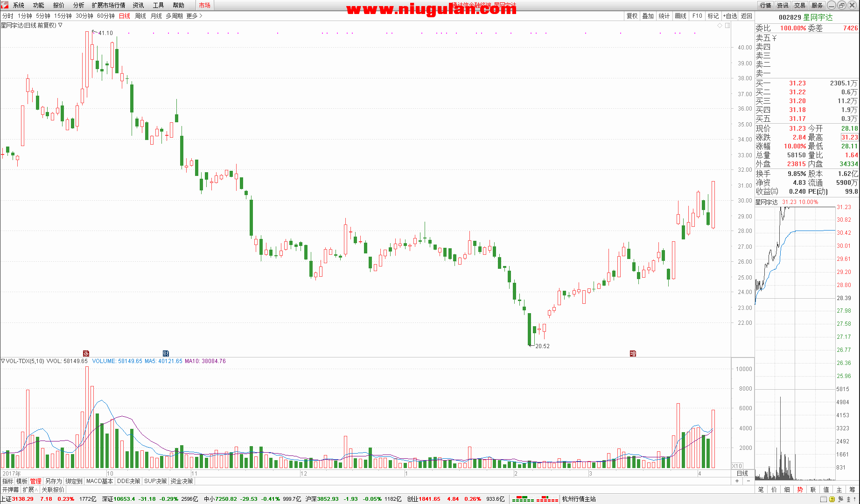Image resolution: width=860 pixels, height=504 pixels.
Task: Switch to the 价 tab
Action: tap(774, 490)
